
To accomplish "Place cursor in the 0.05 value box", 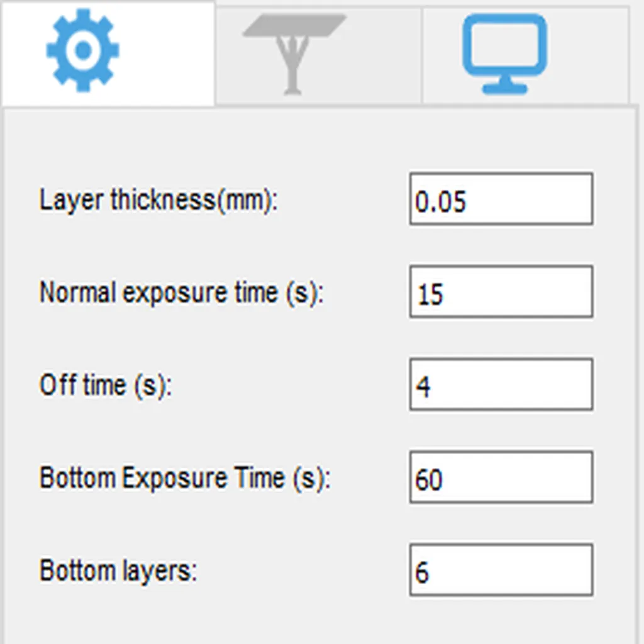I will [x=501, y=199].
